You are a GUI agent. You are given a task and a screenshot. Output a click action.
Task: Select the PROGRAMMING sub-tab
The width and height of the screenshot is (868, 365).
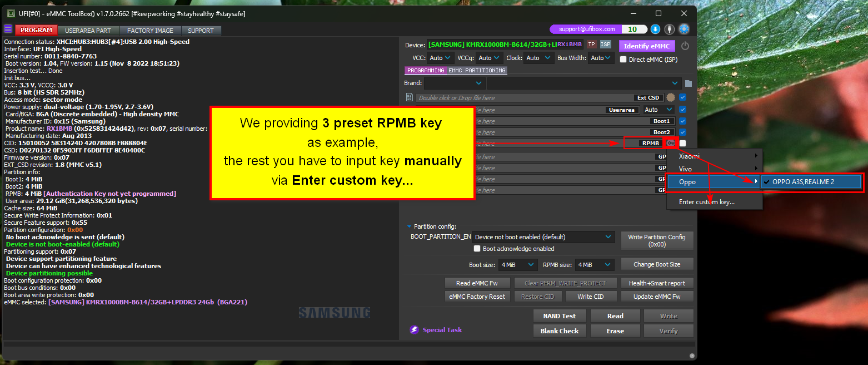click(x=426, y=71)
